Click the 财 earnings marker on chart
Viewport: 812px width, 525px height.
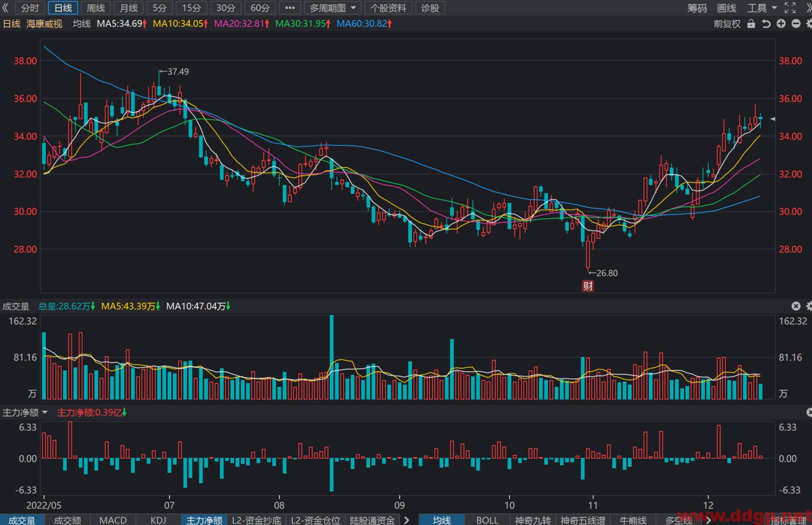click(588, 286)
